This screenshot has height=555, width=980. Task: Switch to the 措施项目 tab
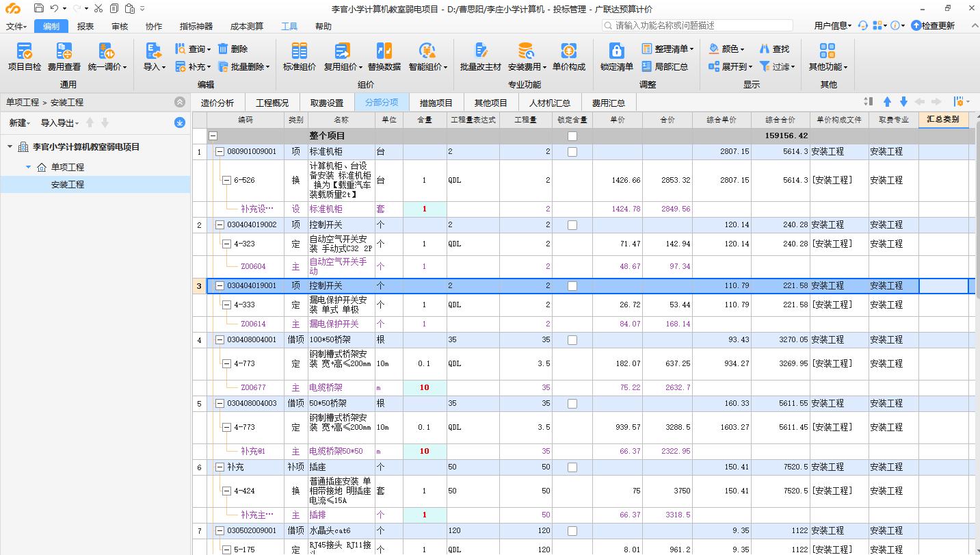coord(436,103)
